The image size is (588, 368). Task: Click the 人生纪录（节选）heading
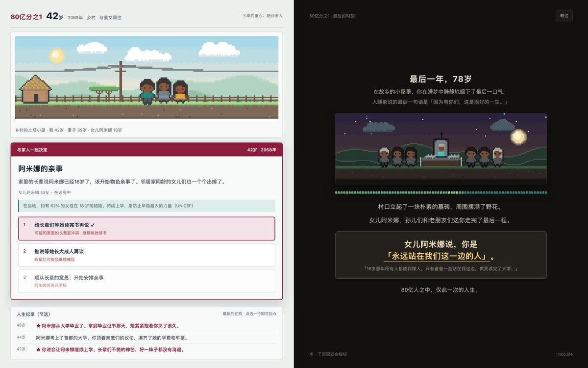point(33,314)
